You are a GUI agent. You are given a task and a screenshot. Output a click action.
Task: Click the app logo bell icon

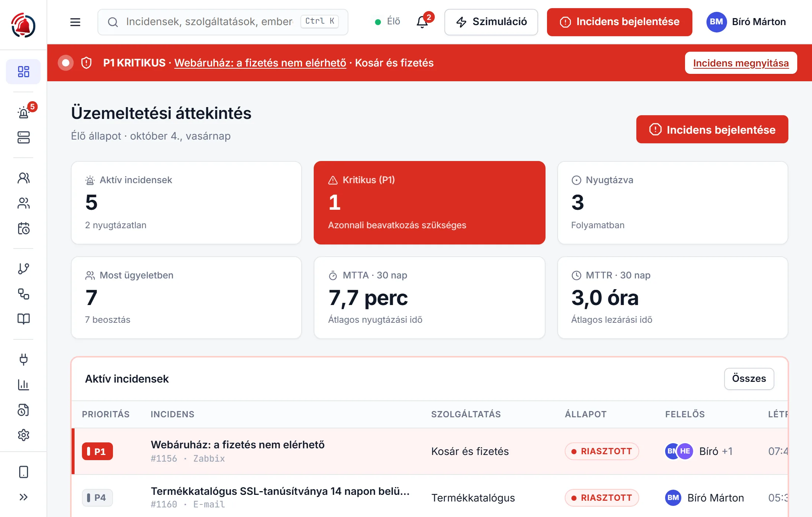point(23,25)
